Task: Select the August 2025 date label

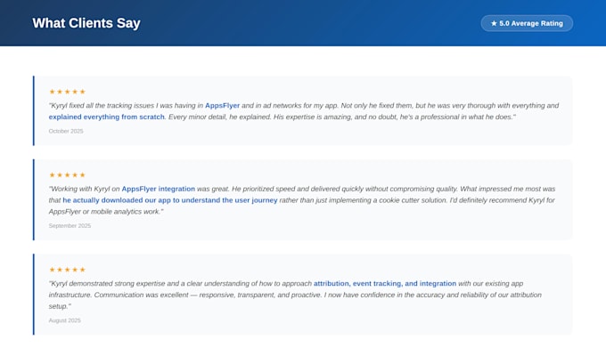Action: pyautogui.click(x=65, y=320)
